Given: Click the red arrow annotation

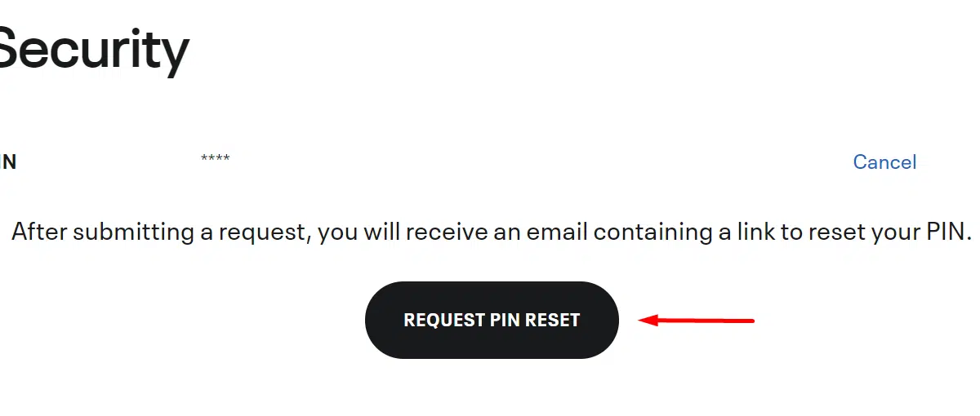Looking at the screenshot, I should [x=696, y=321].
